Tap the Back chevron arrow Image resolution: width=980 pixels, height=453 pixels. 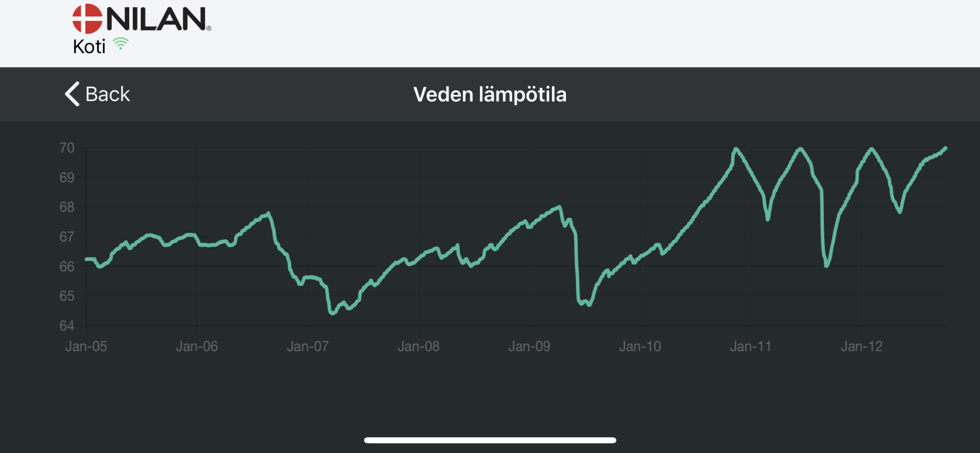(72, 94)
